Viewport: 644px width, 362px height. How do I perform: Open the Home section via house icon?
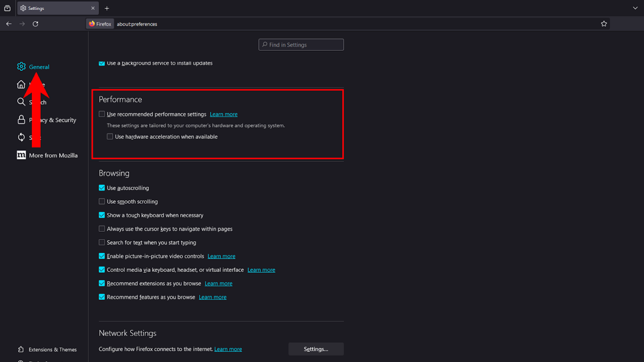click(21, 84)
